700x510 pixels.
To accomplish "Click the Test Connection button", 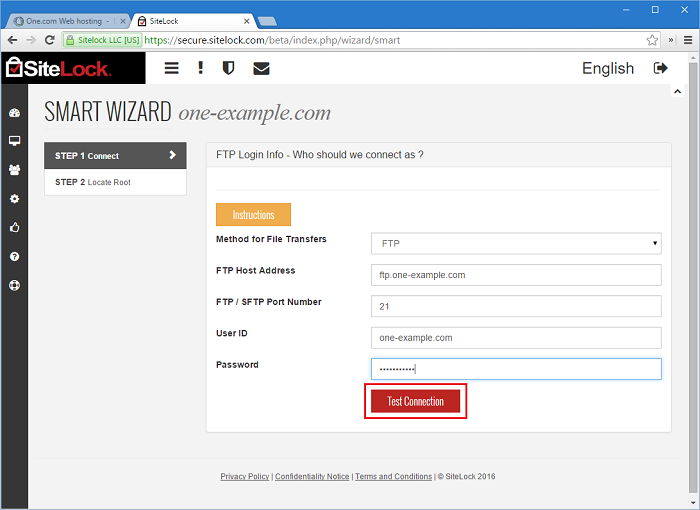I will coord(415,401).
